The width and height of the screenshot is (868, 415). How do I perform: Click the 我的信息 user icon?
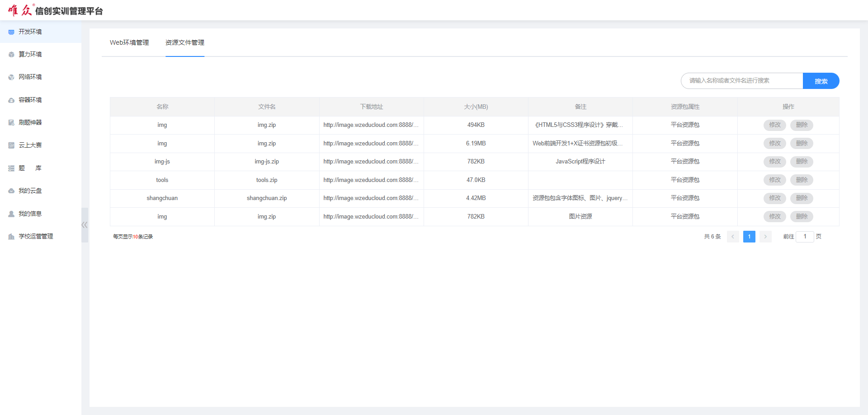pos(11,214)
